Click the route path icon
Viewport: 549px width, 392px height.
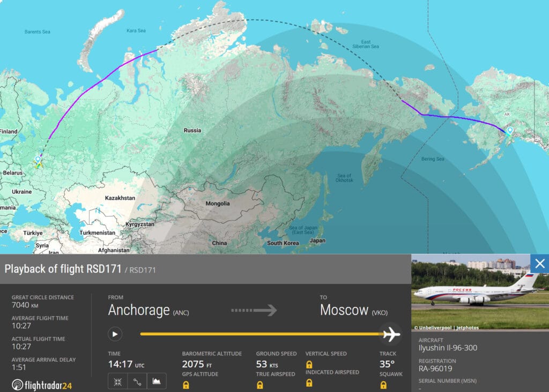click(x=137, y=381)
